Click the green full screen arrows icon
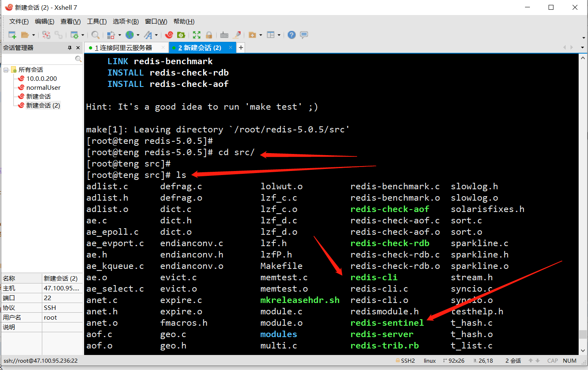 (197, 35)
